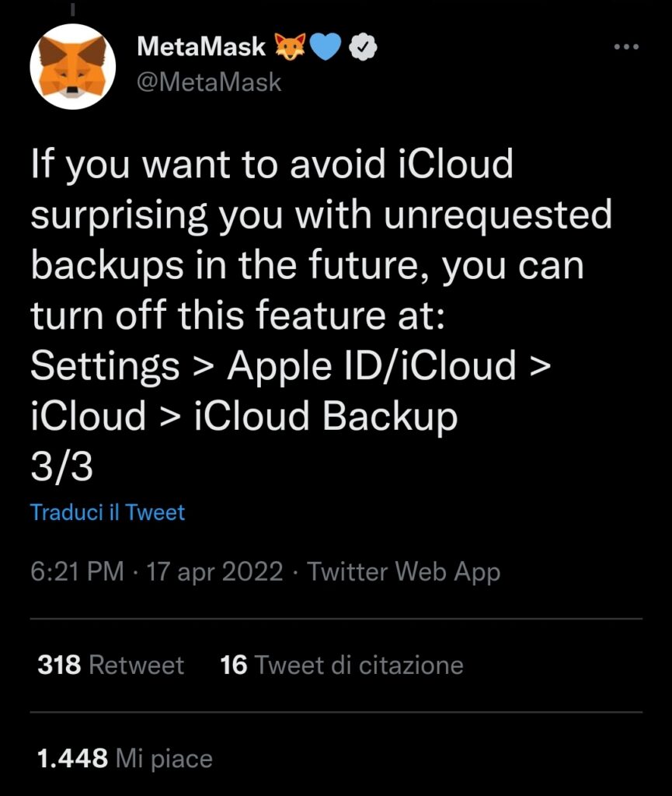Viewport: 672px width, 796px height.
Task: Click the fox emoji beside MetaMask name
Action: pos(291,47)
